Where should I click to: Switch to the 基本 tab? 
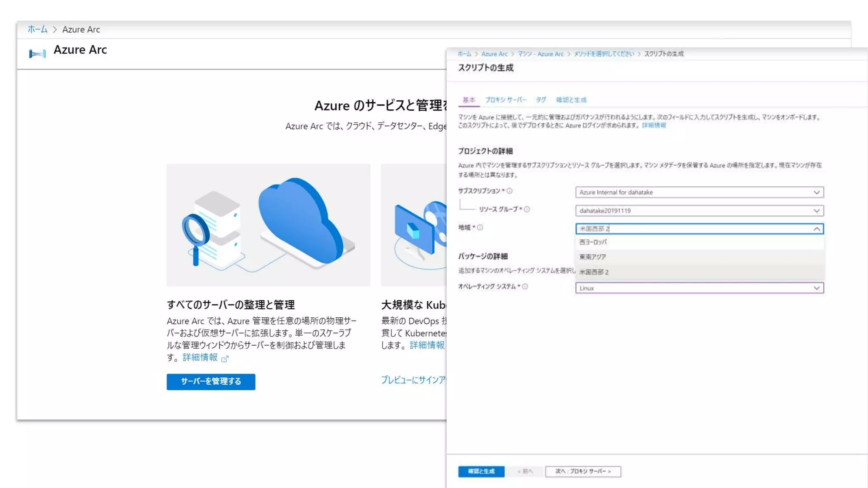pyautogui.click(x=469, y=100)
